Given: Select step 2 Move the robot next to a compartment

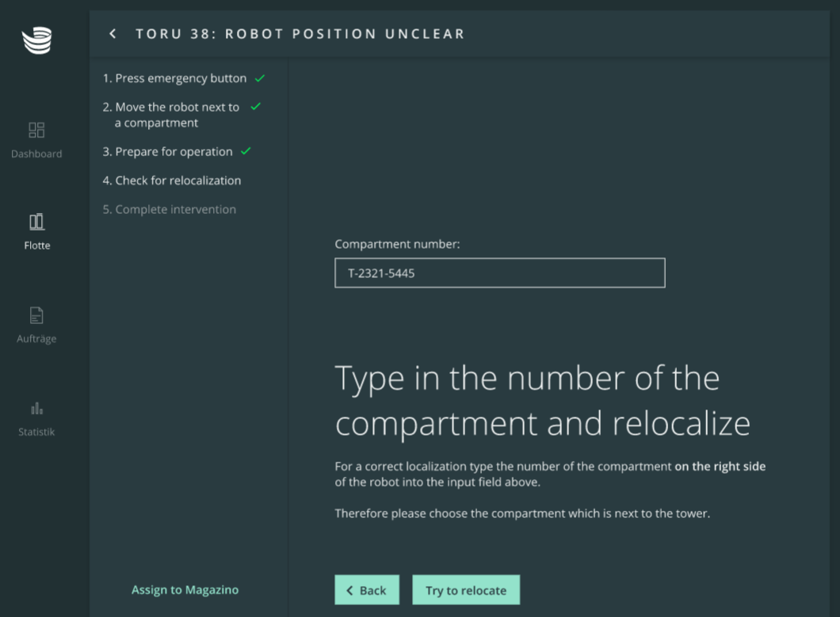Looking at the screenshot, I should [x=171, y=115].
